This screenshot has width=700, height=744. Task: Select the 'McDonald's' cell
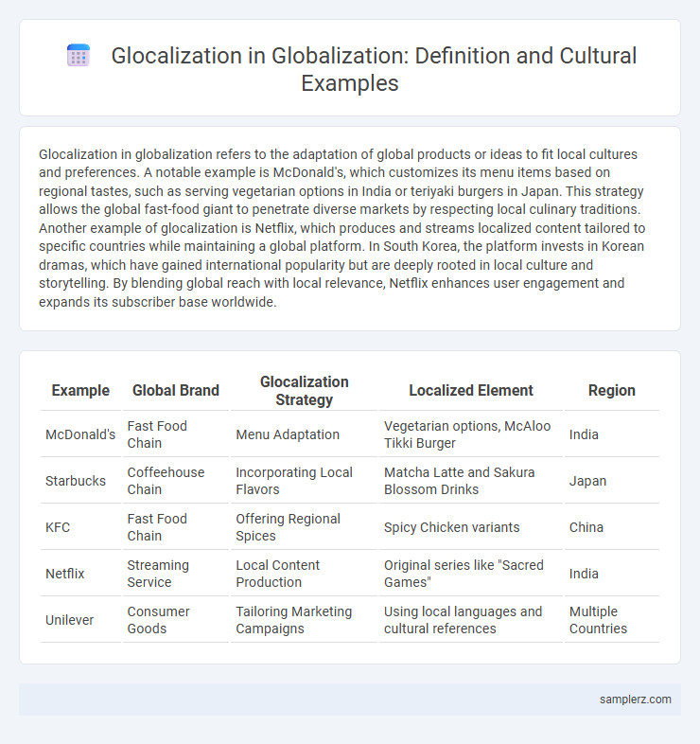coord(80,434)
